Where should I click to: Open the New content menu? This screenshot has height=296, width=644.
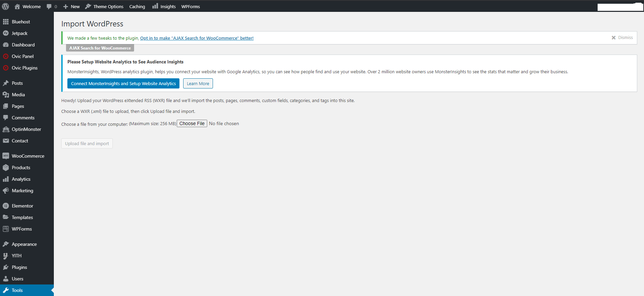(x=71, y=6)
